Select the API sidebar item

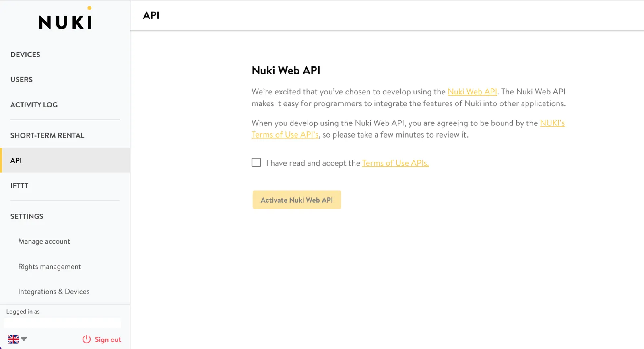65,160
